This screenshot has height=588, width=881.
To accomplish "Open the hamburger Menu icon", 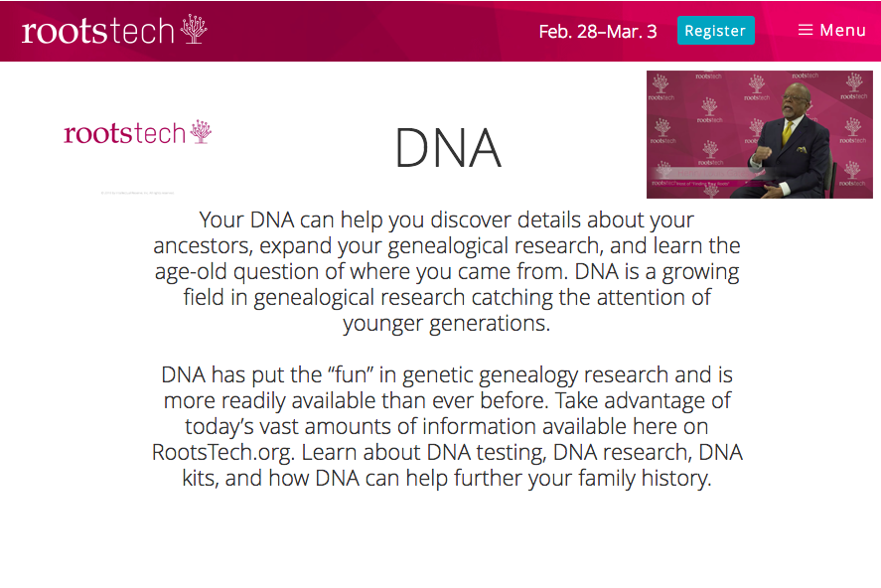I will pyautogui.click(x=806, y=30).
